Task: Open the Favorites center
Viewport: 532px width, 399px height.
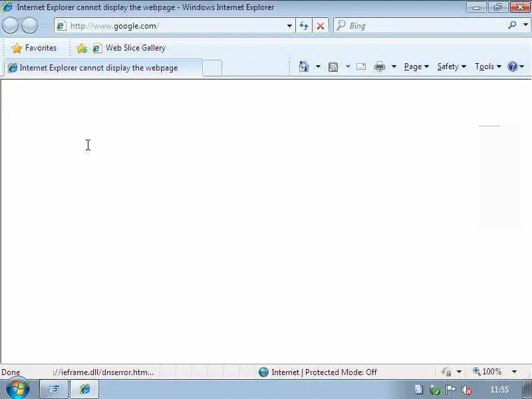Action: coord(34,48)
